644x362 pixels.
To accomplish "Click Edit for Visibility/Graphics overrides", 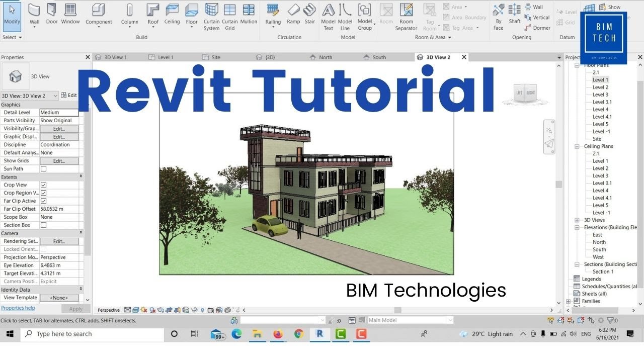I will click(x=59, y=129).
